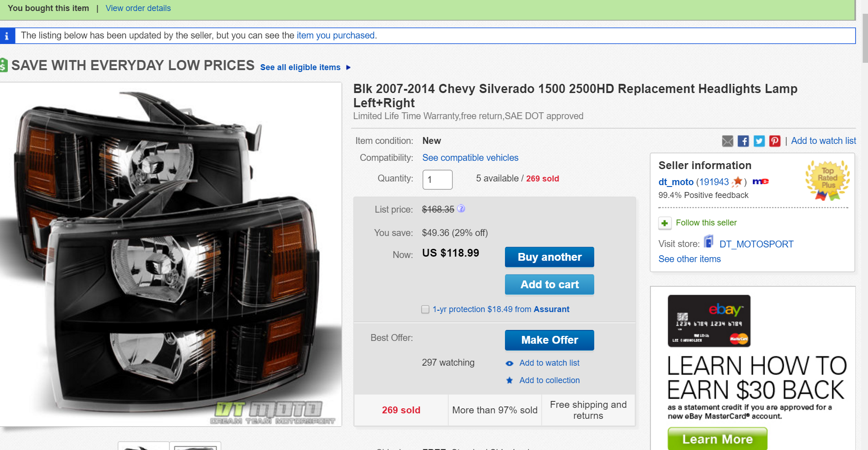Click the Quantity input field
This screenshot has width=868, height=450.
point(438,180)
